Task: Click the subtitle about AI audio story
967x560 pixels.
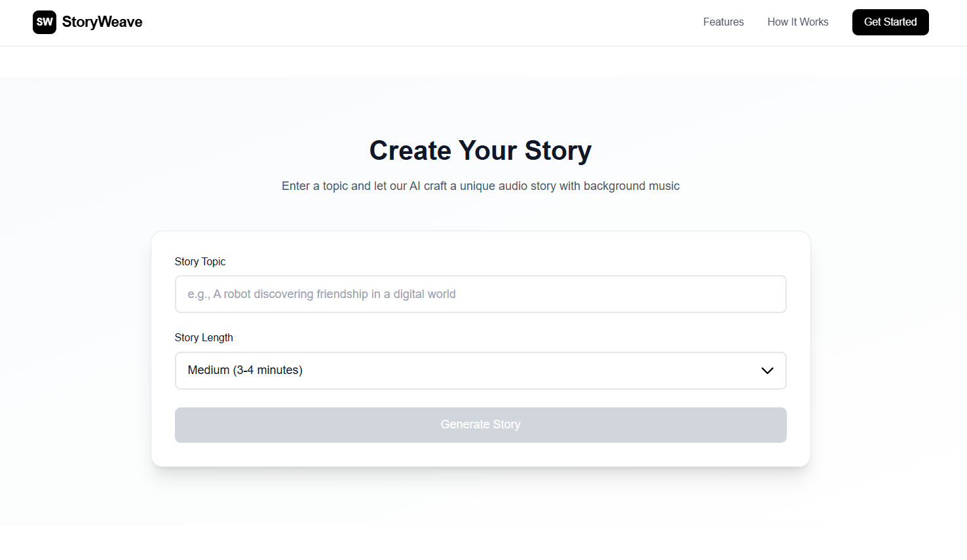Action: (481, 186)
